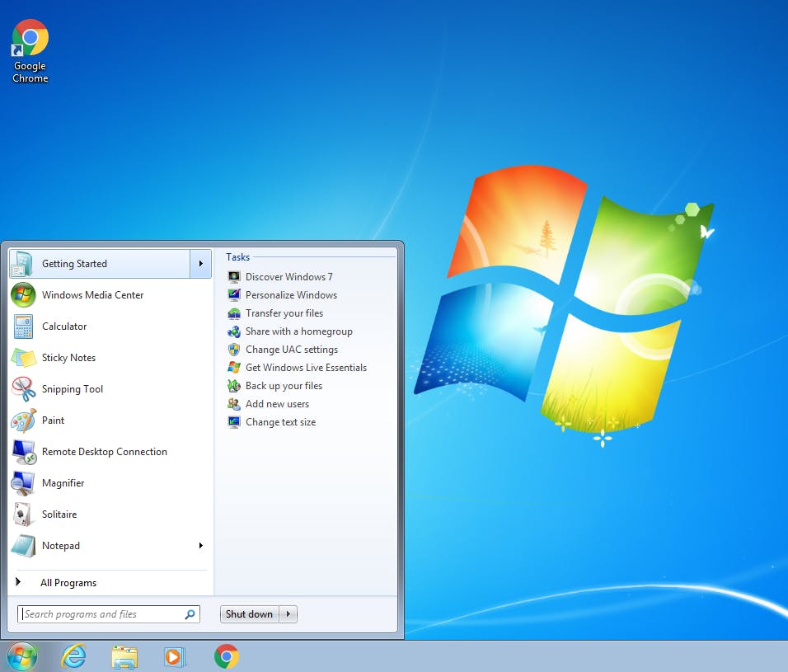Launch Remote Desktop Connection
Screen dimensions: 788x672
[106, 452]
